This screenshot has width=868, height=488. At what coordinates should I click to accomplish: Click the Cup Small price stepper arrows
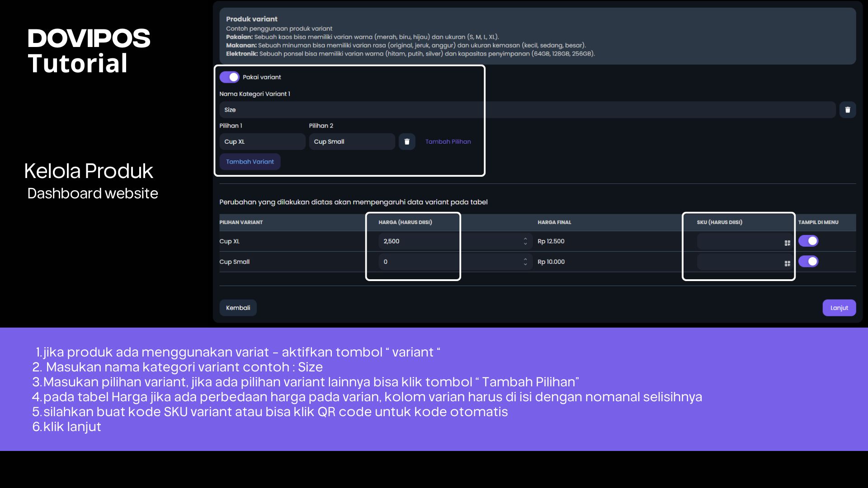[x=525, y=262]
